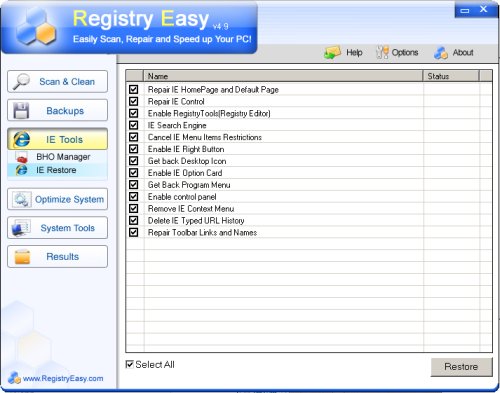Toggle Delete IE Typed URL History checkbox
This screenshot has width=500, height=393.
134,220
